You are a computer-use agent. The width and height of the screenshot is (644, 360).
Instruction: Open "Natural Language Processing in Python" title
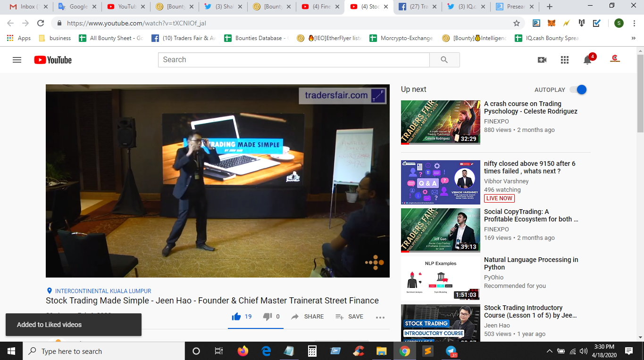point(531,263)
